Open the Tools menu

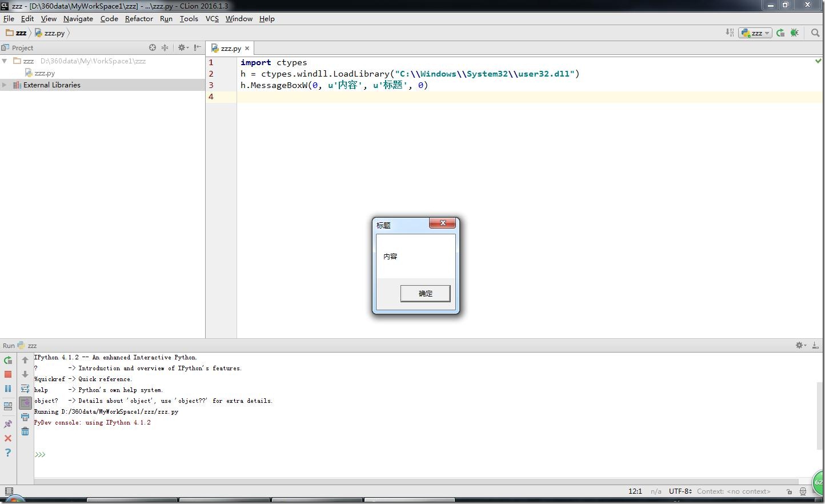coord(189,18)
